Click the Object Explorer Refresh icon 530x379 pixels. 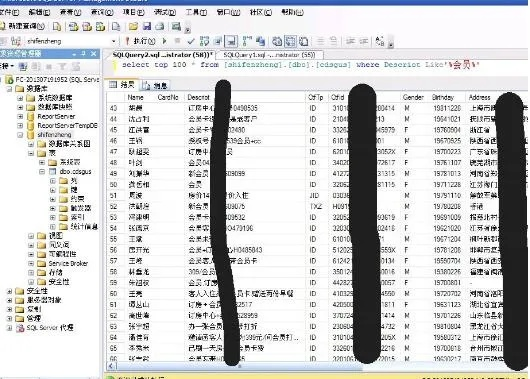[x=76, y=67]
